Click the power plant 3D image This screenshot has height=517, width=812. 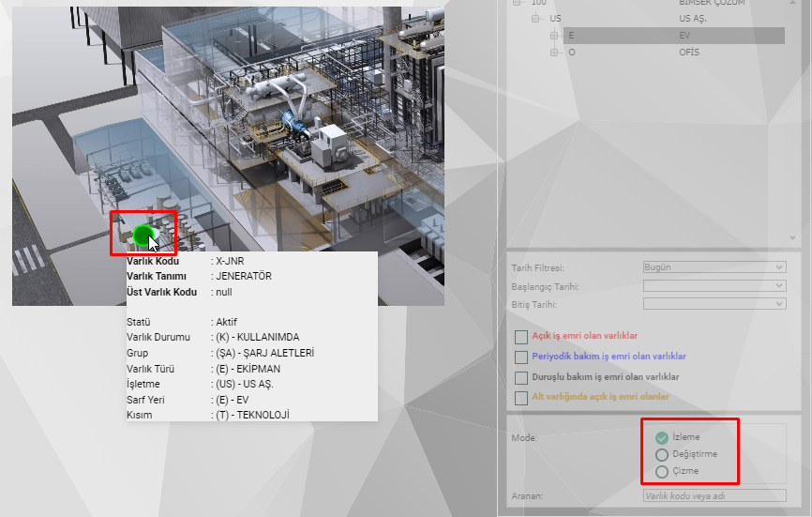point(228,156)
